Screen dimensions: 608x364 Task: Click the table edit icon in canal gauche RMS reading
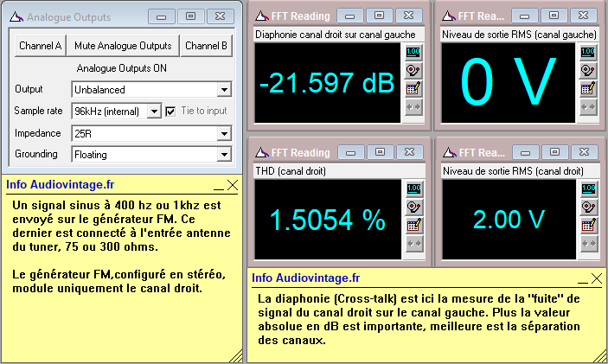pos(588,89)
